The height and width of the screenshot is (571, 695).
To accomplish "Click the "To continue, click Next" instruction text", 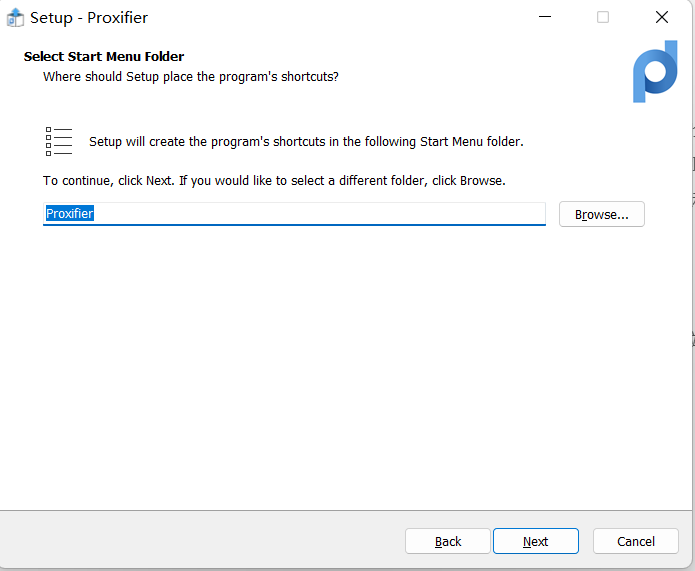I will (274, 181).
